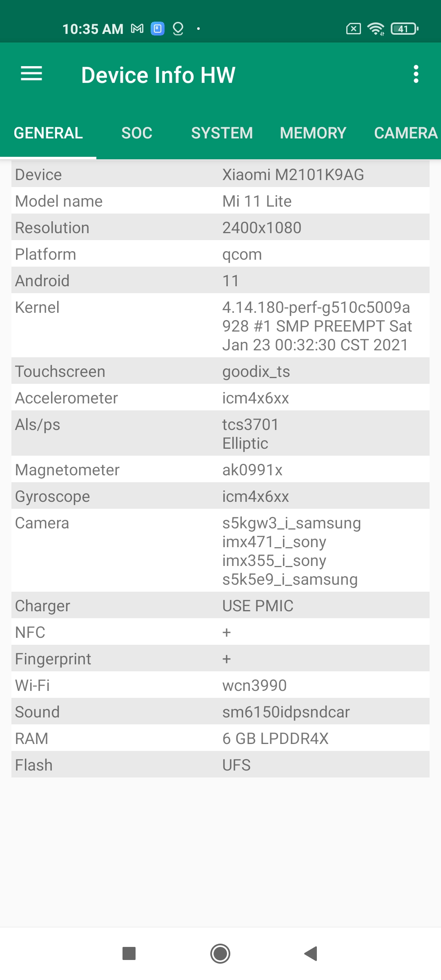The image size is (441, 980).
Task: Switch to the SYSTEM tab
Action: coord(222,133)
